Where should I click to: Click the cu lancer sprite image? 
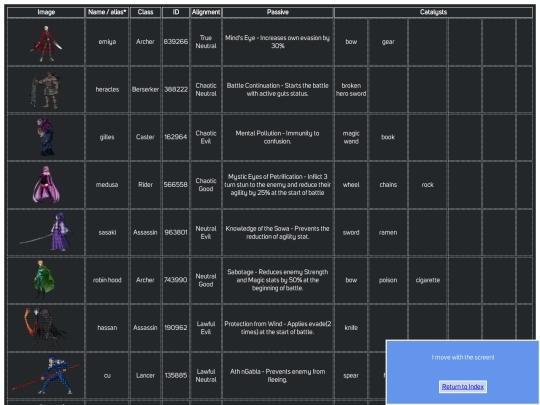tap(46, 375)
